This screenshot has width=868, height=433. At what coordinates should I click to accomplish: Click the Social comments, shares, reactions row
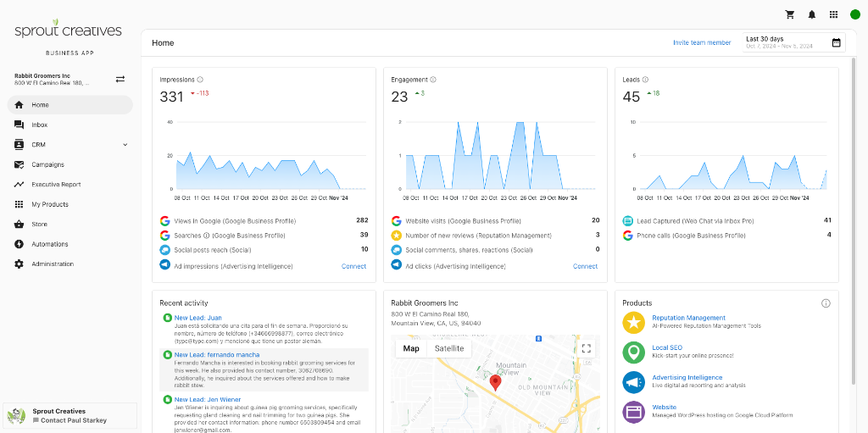point(495,250)
